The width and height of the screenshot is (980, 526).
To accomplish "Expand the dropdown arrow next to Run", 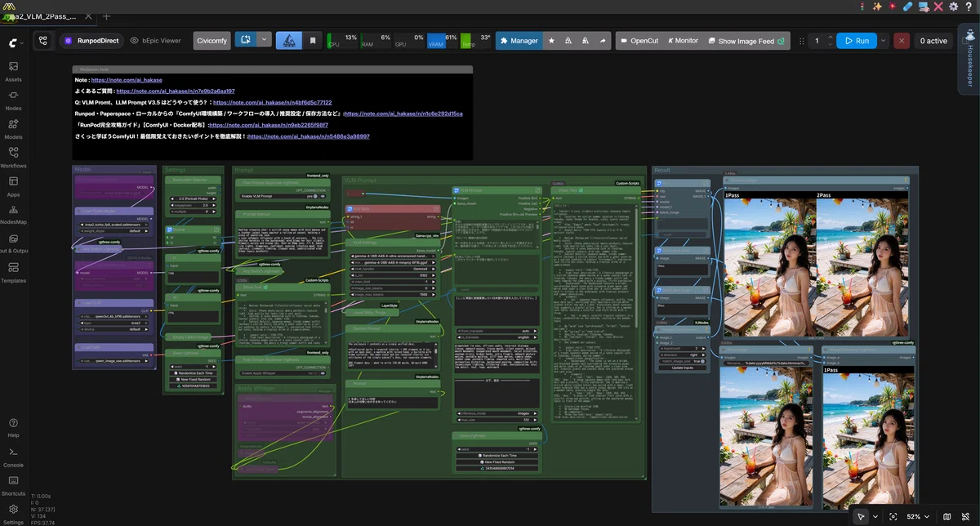I will tap(883, 40).
